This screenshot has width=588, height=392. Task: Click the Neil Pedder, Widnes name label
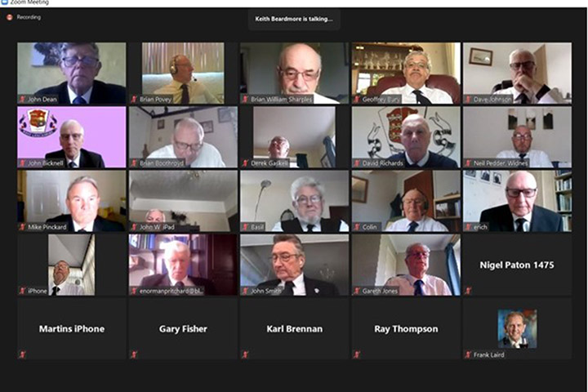(x=501, y=163)
